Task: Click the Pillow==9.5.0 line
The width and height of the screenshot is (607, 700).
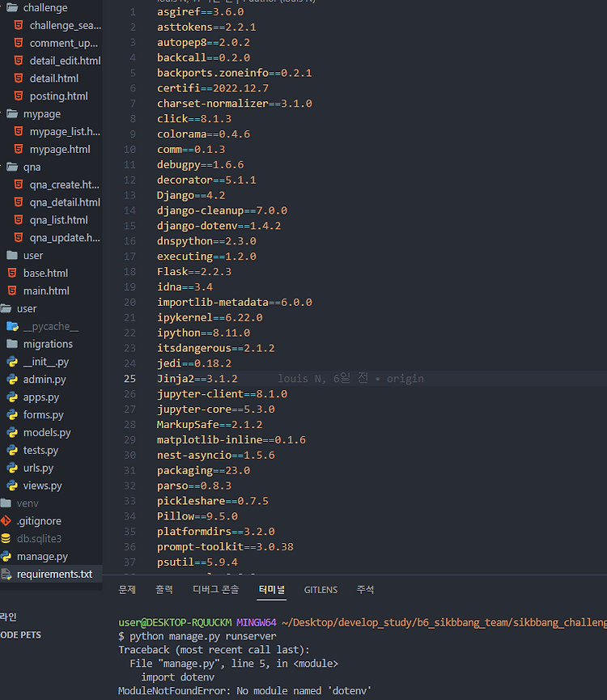Action: [x=197, y=516]
